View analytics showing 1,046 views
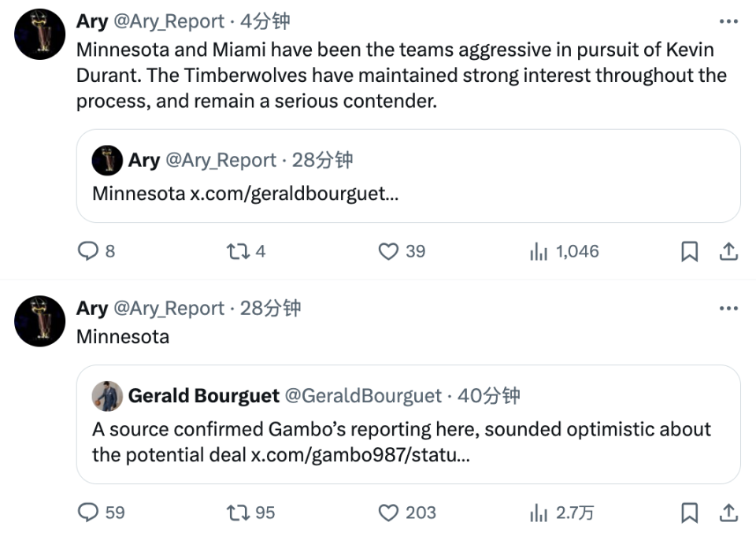Viewport: 756px width, 537px height. [x=539, y=251]
